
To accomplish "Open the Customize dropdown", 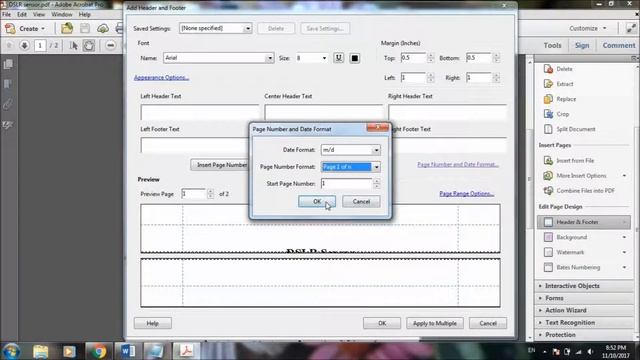I will pos(588,28).
